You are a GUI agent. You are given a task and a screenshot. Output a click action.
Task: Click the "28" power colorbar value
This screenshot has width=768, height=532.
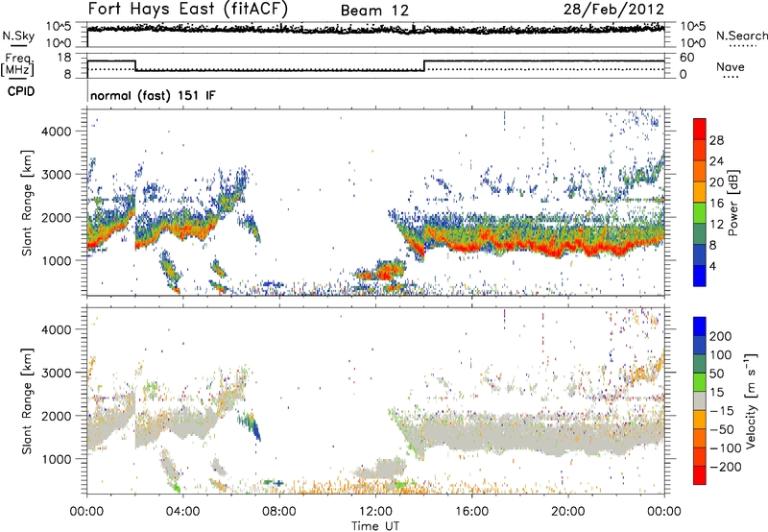(716, 140)
